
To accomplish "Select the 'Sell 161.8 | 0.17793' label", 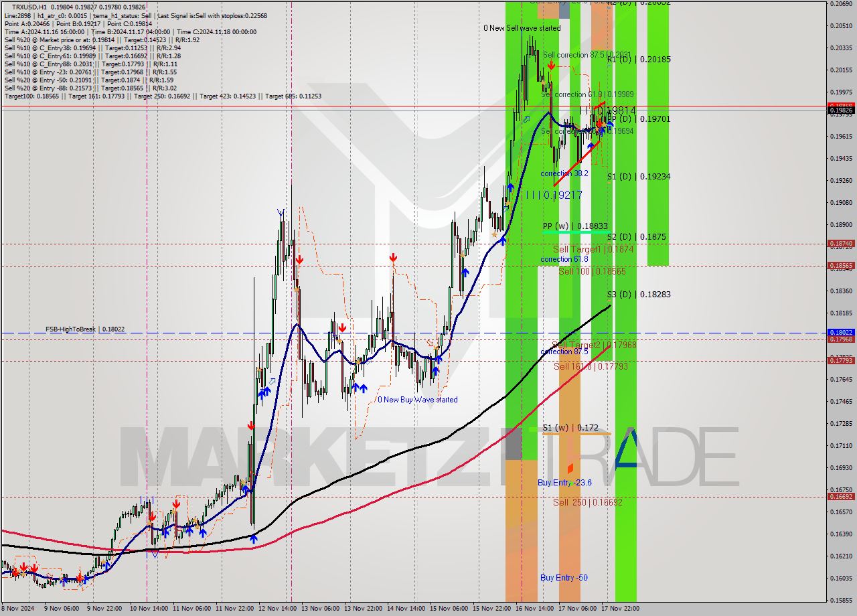I will pos(591,367).
